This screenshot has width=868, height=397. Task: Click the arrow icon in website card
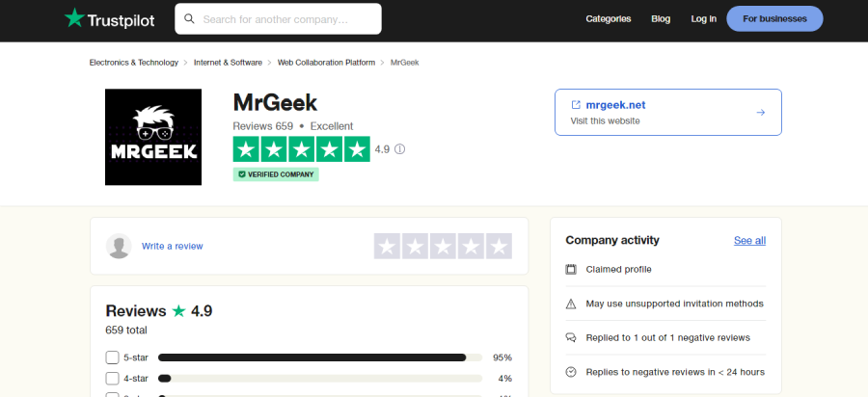[x=761, y=112]
